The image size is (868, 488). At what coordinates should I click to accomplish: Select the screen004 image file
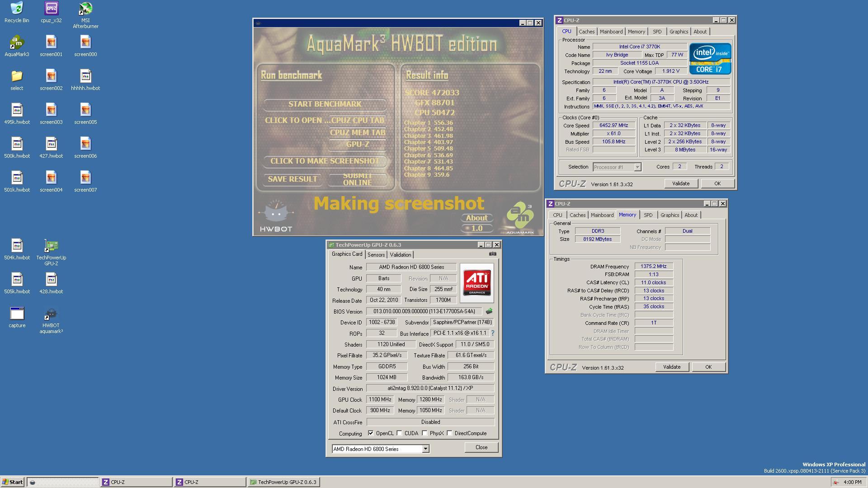51,182
